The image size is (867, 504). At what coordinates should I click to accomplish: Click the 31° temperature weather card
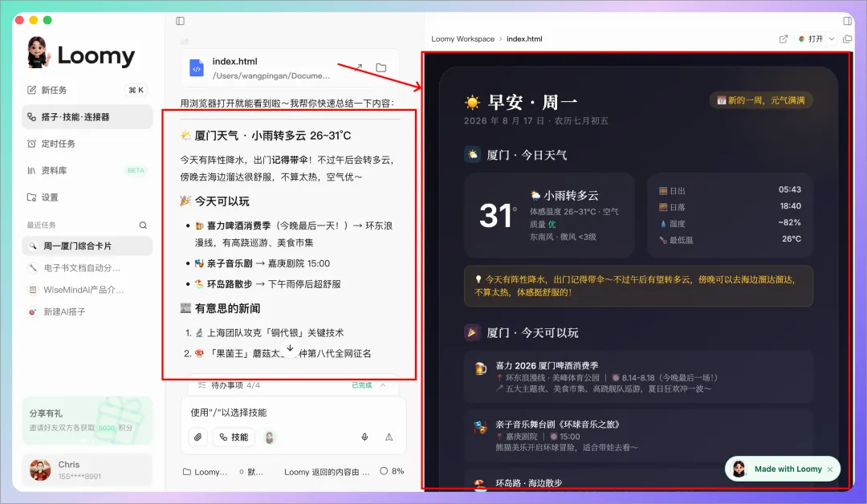coord(549,215)
